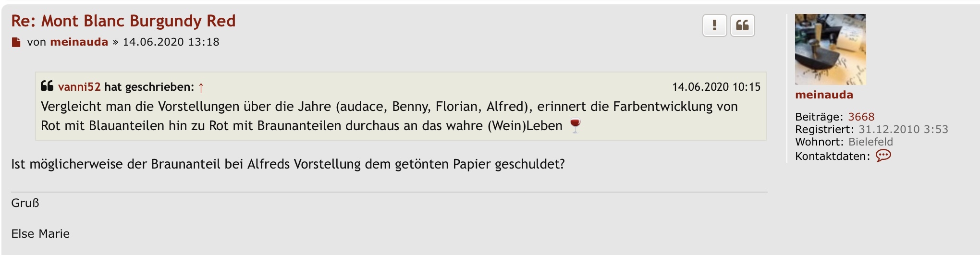The image size is (980, 255).
Task: Click meinauda username below the avatar
Action: click(x=824, y=95)
